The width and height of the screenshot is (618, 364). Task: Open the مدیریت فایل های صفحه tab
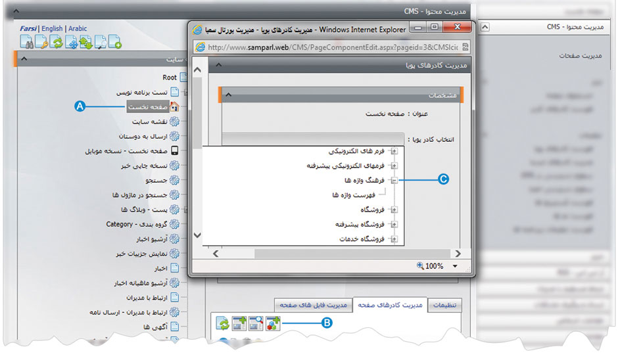[x=313, y=305]
